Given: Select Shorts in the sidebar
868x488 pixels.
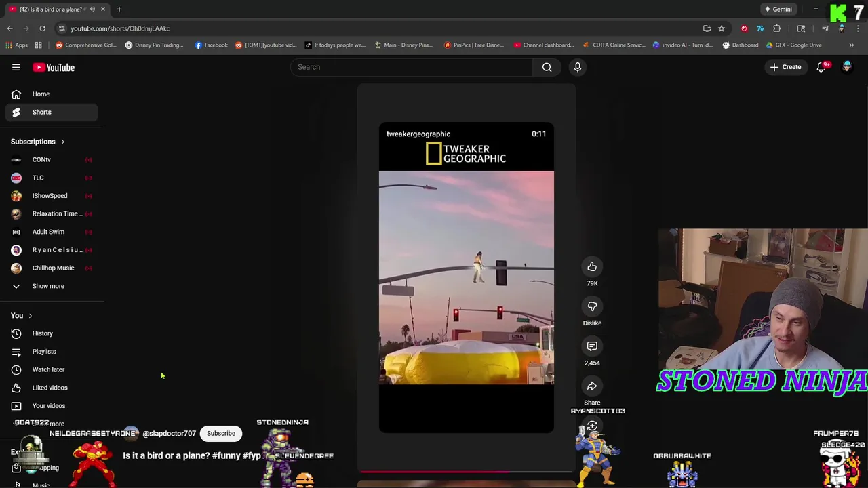Looking at the screenshot, I should tap(52, 112).
